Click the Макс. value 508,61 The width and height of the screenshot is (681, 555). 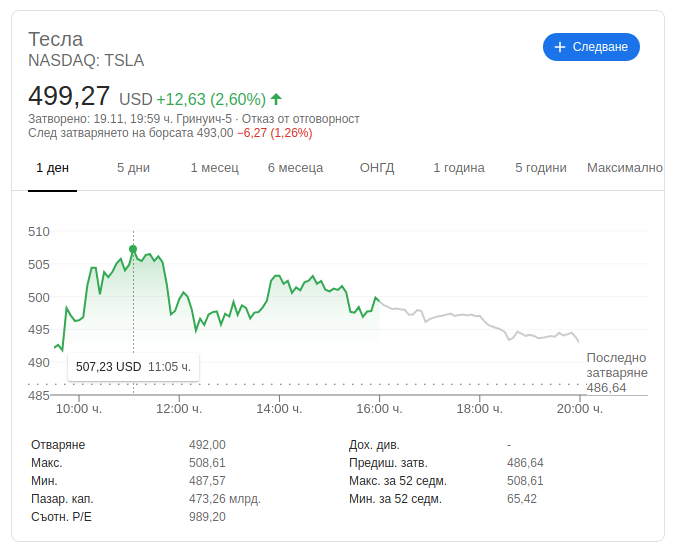pos(207,463)
